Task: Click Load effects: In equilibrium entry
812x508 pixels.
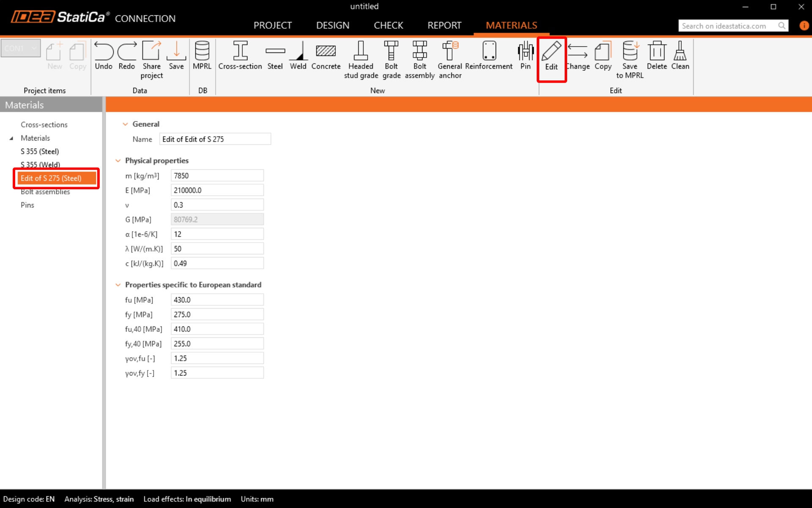Action: [x=187, y=499]
